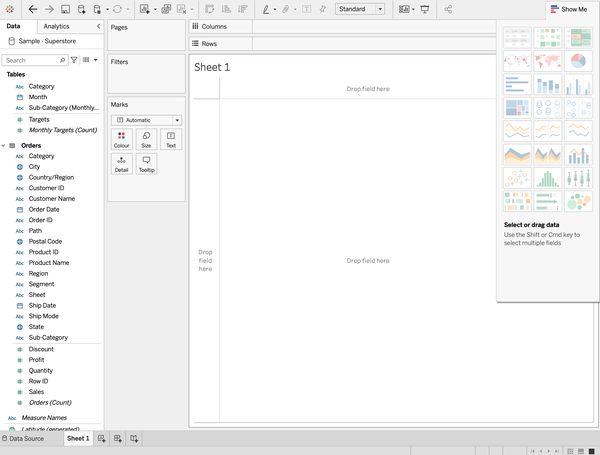Click the filter icon beside the search box
600x455 pixels.
(74, 60)
